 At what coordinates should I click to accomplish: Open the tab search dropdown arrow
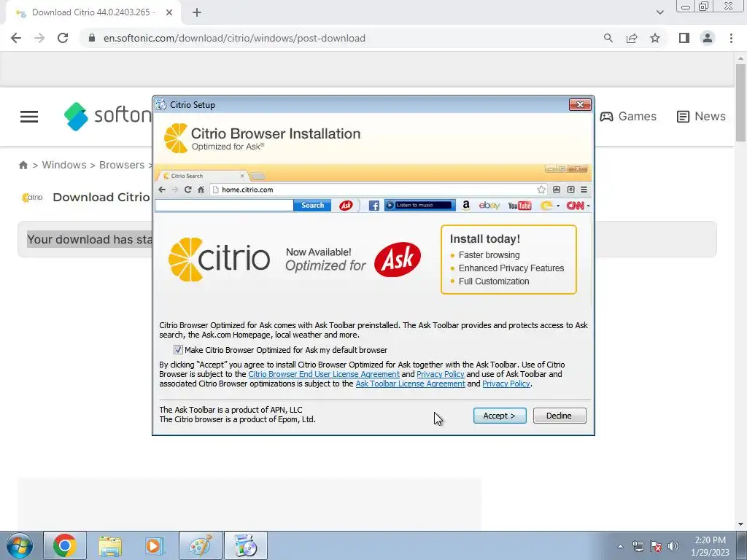pyautogui.click(x=659, y=12)
